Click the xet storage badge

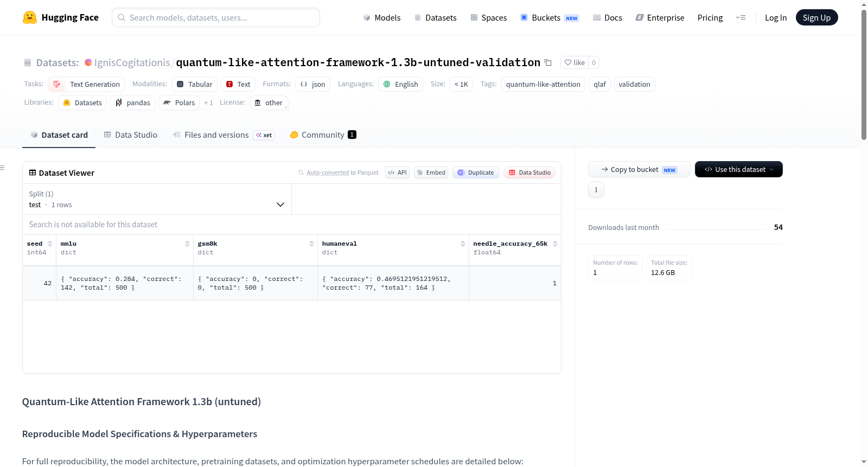point(264,135)
